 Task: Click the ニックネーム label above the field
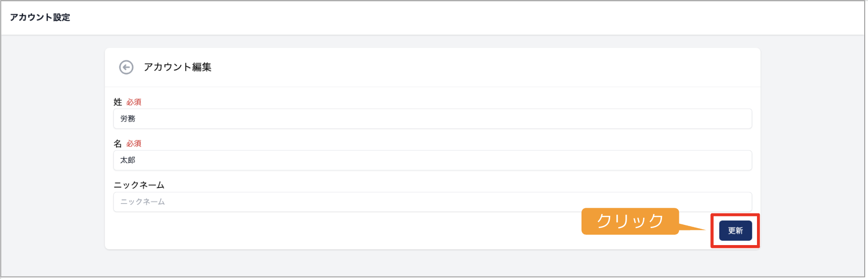pyautogui.click(x=139, y=185)
